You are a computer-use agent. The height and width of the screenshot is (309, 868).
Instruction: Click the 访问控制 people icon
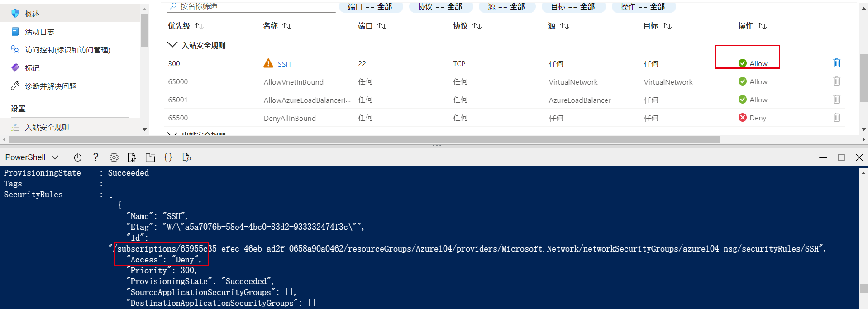point(15,50)
